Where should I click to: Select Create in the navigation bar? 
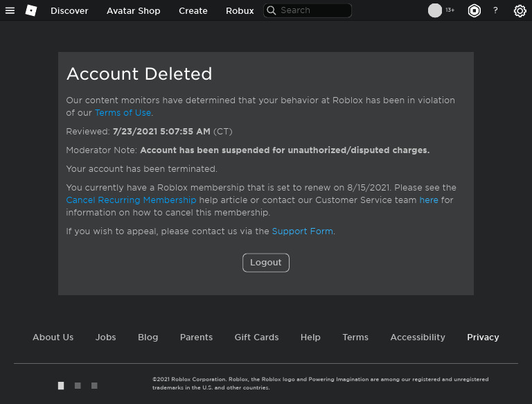[x=193, y=10]
